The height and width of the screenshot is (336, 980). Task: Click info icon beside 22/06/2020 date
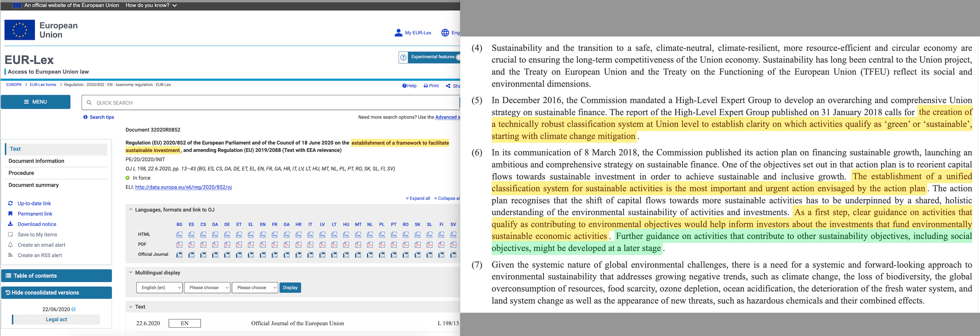pyautogui.click(x=74, y=309)
